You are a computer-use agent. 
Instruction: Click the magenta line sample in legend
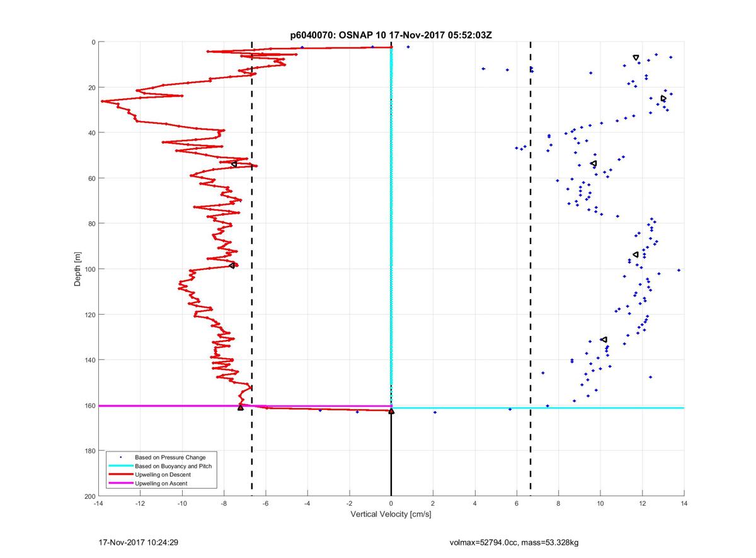[120, 484]
